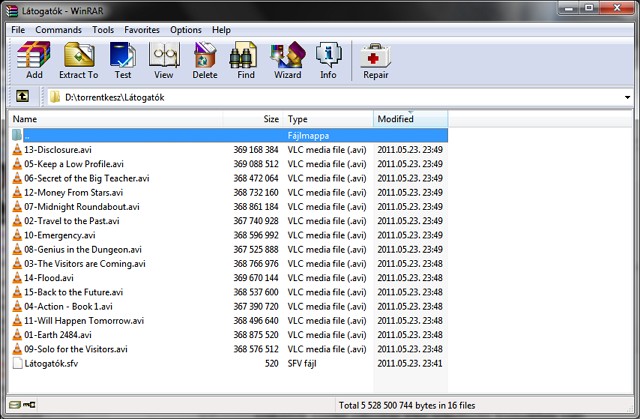Click the drive icon in status bar

(x=15, y=405)
